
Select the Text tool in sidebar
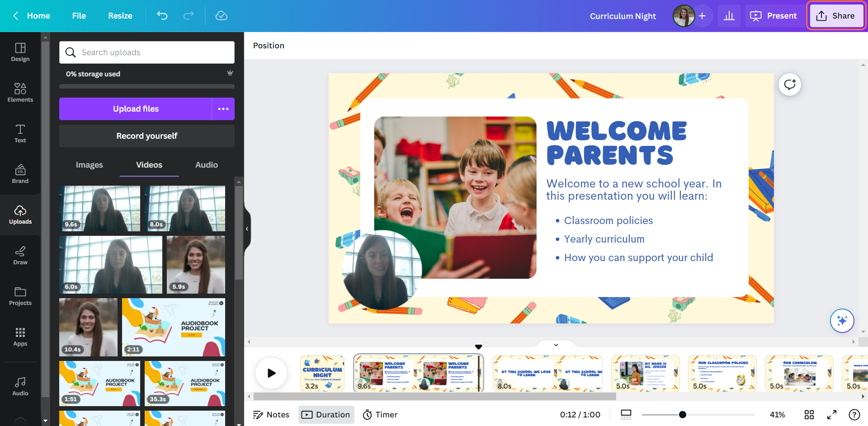(20, 134)
